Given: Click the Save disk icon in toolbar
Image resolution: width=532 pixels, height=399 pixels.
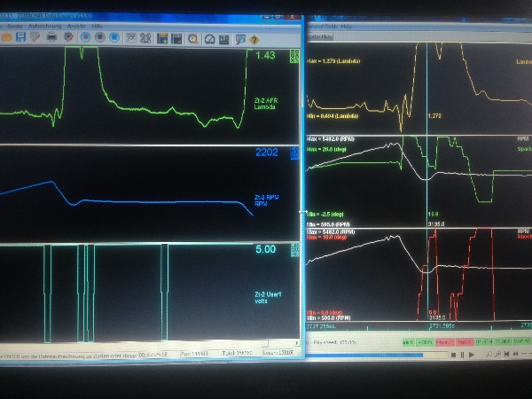Looking at the screenshot, I should pyautogui.click(x=20, y=38).
